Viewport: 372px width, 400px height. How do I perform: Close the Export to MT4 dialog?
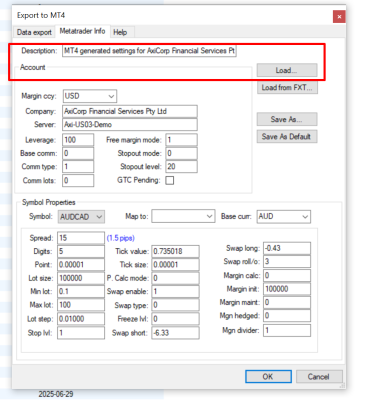[x=339, y=16]
